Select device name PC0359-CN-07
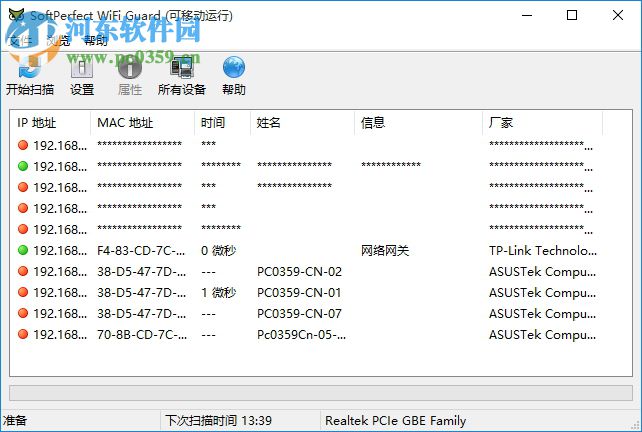This screenshot has width=642, height=432. (299, 314)
